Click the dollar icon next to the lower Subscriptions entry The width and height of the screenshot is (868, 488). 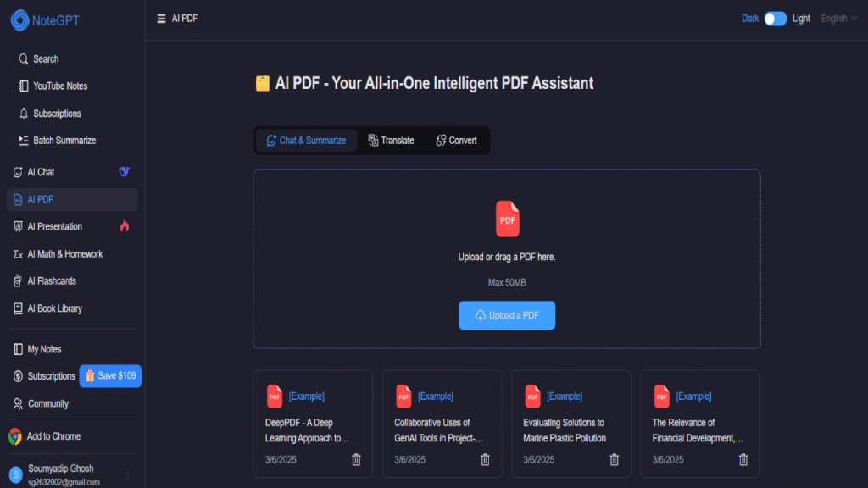(x=18, y=376)
